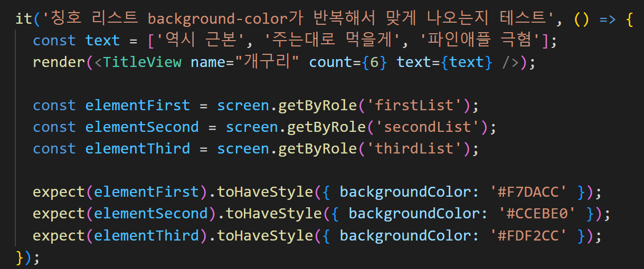Click the closing '});' of the test block
This screenshot has width=644, height=269.
click(29, 257)
